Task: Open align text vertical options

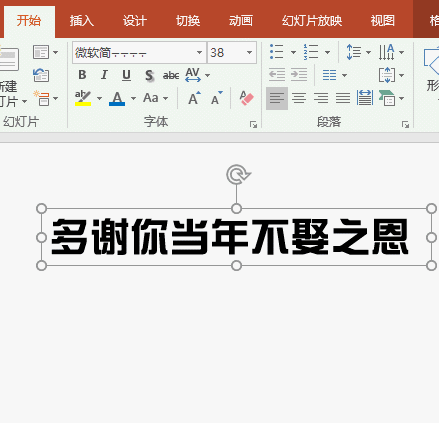Action: pos(391,75)
